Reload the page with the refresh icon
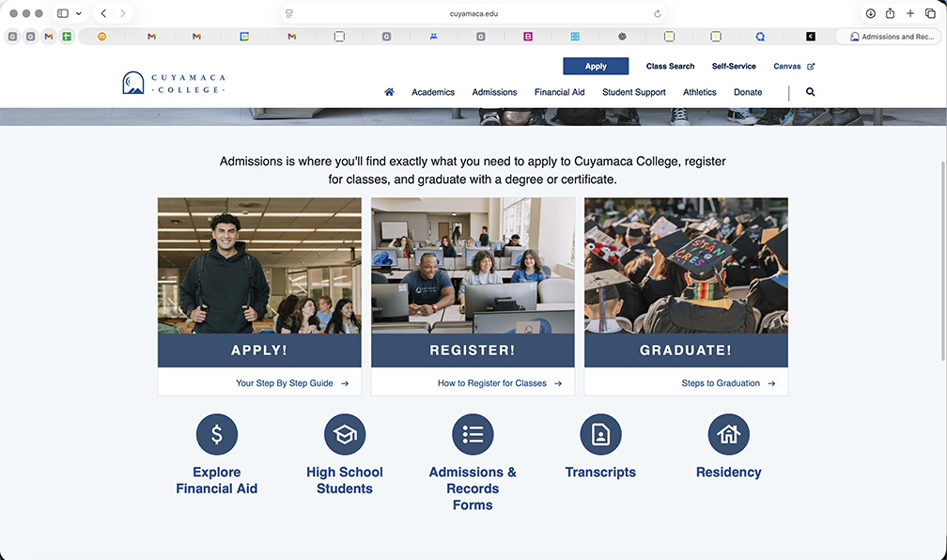 (657, 13)
